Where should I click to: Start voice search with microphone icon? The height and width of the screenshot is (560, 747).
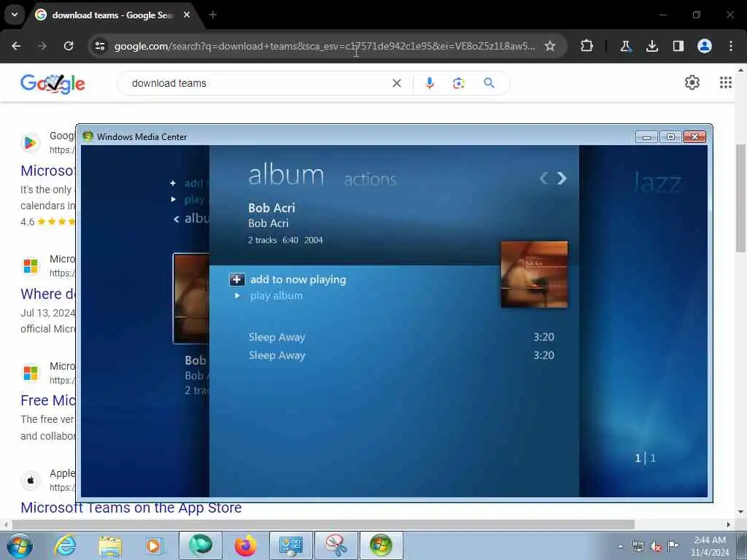(x=429, y=83)
